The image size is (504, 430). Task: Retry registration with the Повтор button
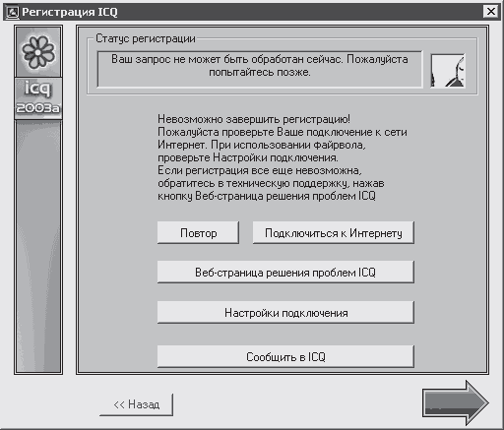198,233
